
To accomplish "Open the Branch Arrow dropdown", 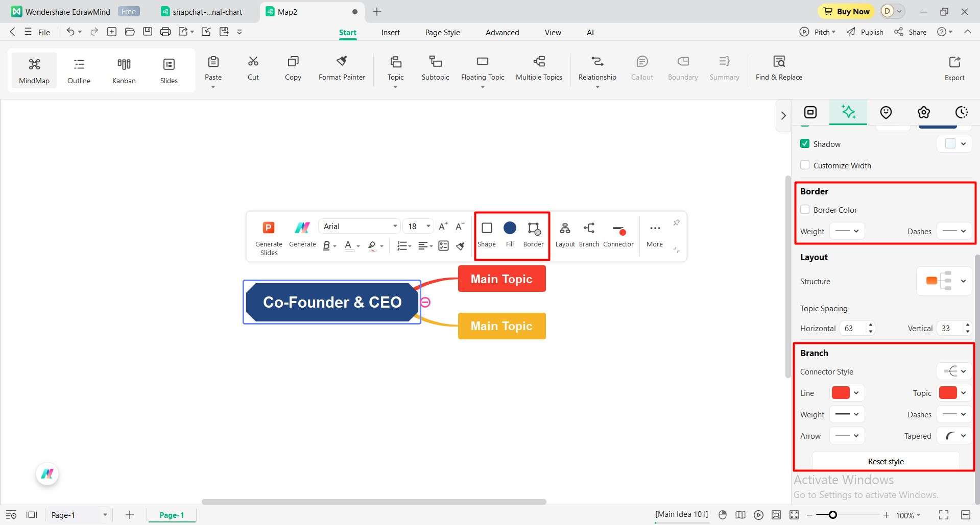I will coord(847,436).
